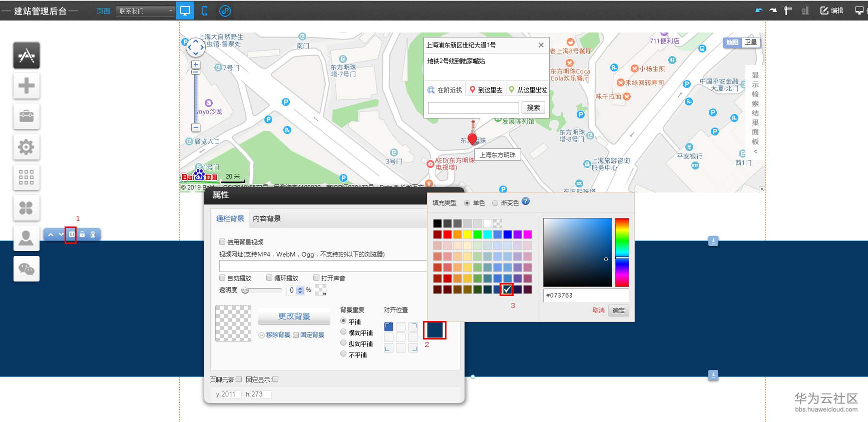Toggle 固定背景 checkbox

click(296, 335)
